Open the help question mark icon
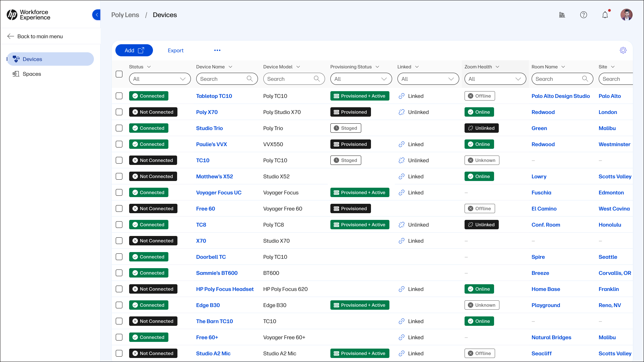 click(584, 15)
